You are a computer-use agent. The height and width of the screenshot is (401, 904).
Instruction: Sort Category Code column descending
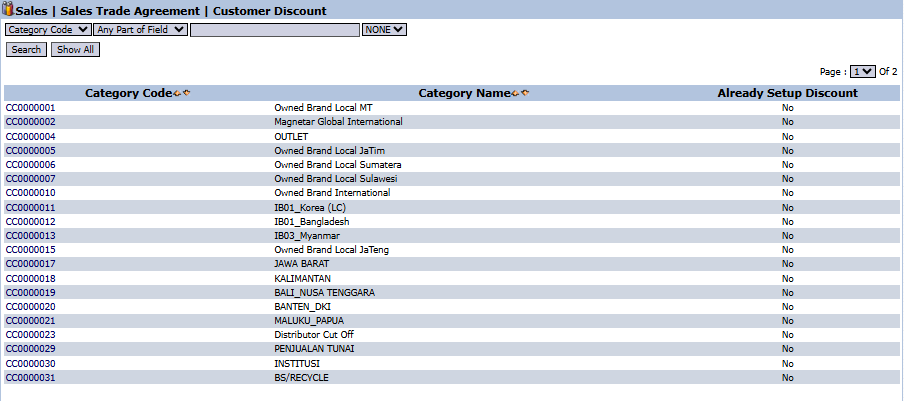click(x=186, y=93)
